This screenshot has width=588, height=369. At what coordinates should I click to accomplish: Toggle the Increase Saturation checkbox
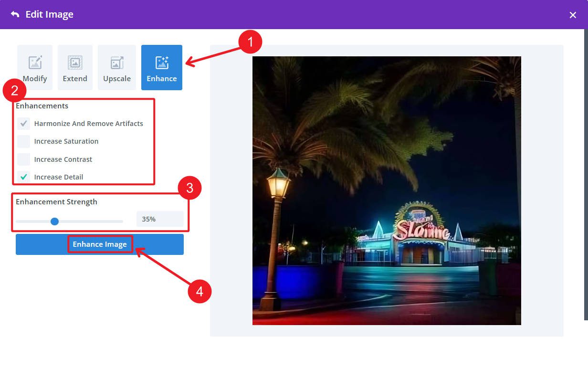coord(23,141)
